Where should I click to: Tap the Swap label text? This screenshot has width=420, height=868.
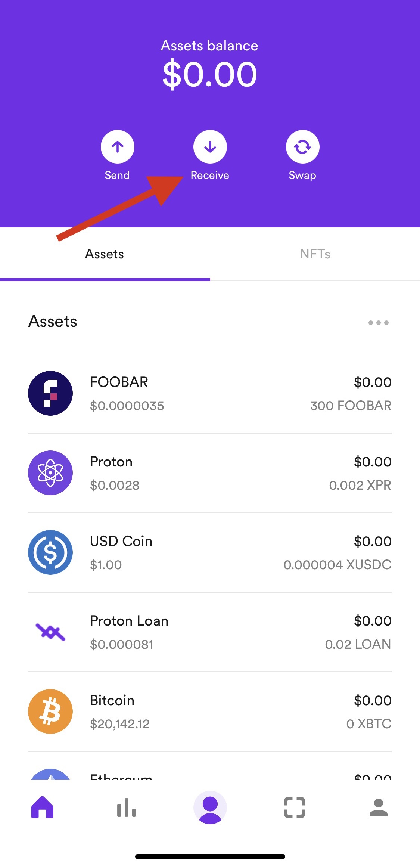click(x=302, y=176)
